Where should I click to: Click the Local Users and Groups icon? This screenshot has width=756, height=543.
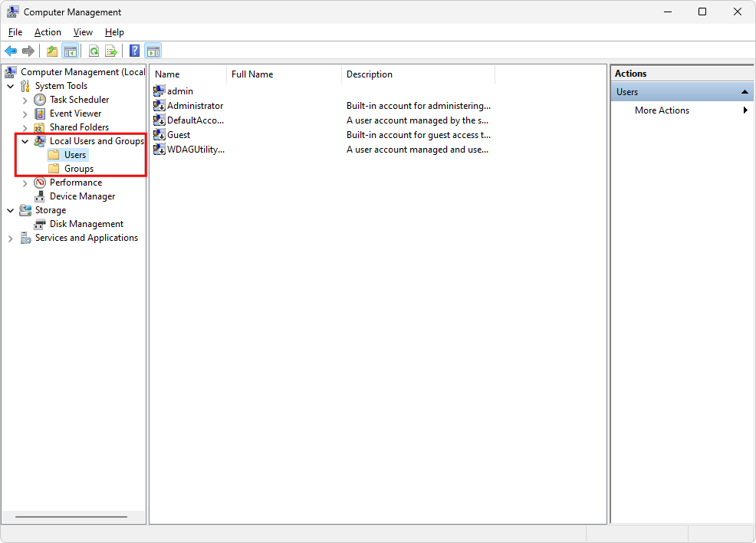[x=40, y=141]
